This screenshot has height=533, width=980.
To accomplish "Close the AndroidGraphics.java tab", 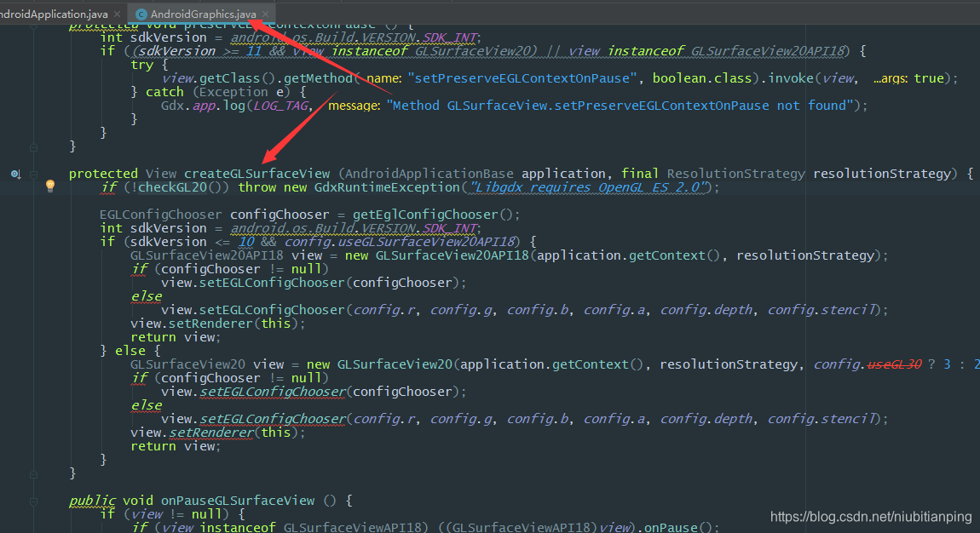I will click(265, 14).
